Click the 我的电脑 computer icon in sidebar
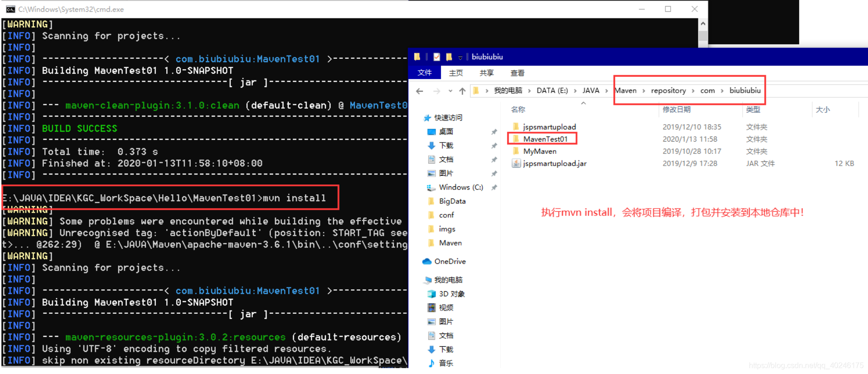 pos(428,280)
